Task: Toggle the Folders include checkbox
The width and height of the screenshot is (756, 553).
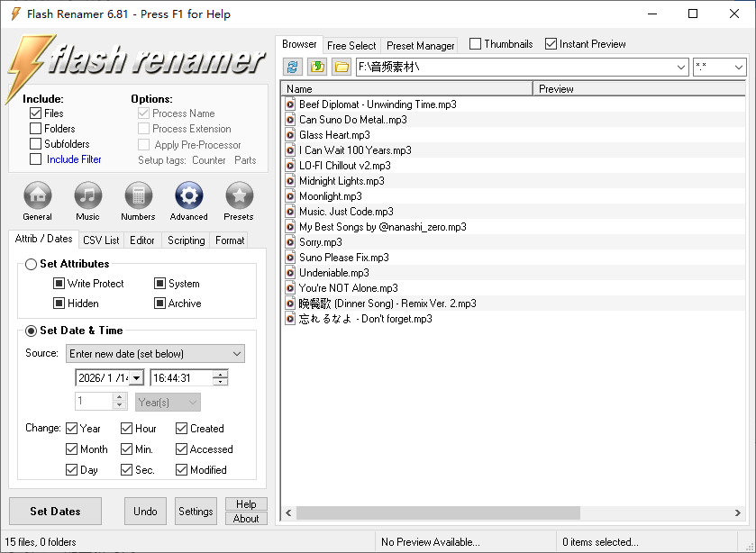Action: [x=36, y=129]
